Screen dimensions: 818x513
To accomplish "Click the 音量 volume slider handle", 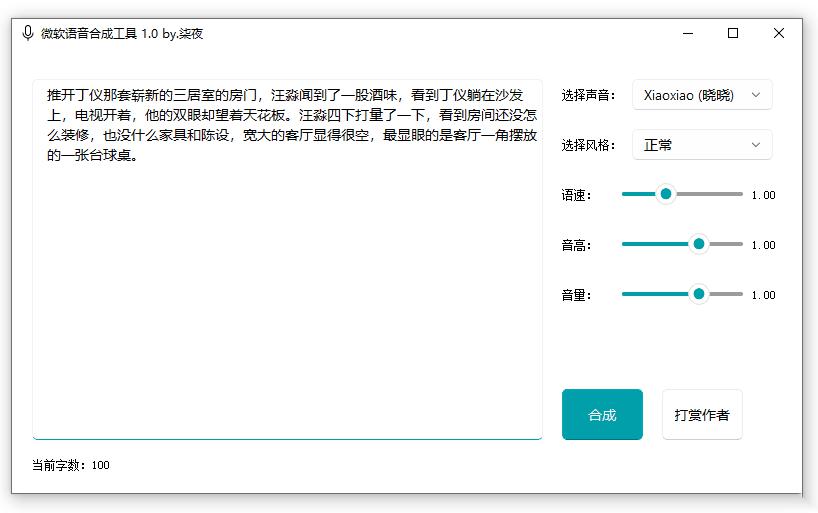I will [x=699, y=294].
